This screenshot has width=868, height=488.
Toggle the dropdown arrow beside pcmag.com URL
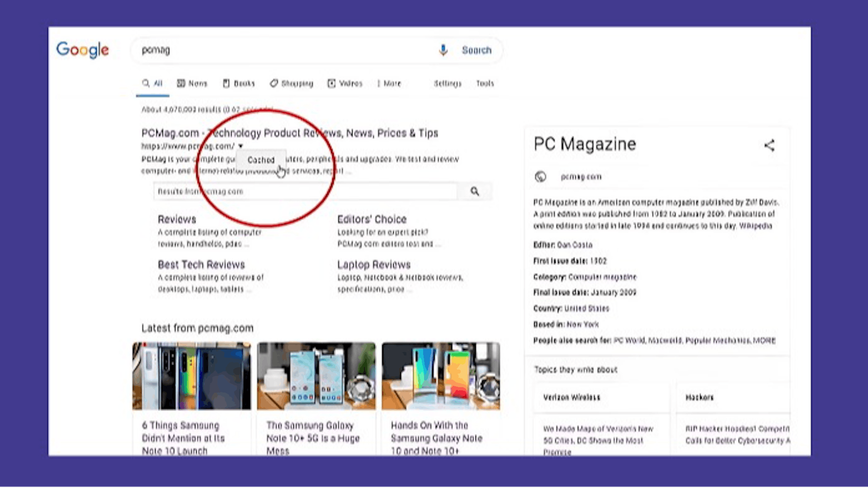(x=241, y=146)
